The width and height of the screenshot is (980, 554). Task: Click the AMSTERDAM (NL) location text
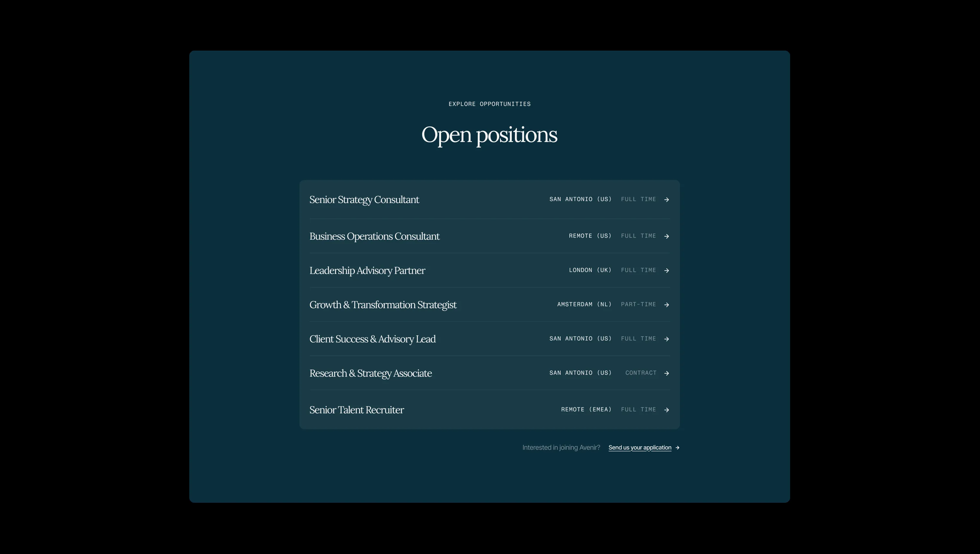[x=584, y=305]
